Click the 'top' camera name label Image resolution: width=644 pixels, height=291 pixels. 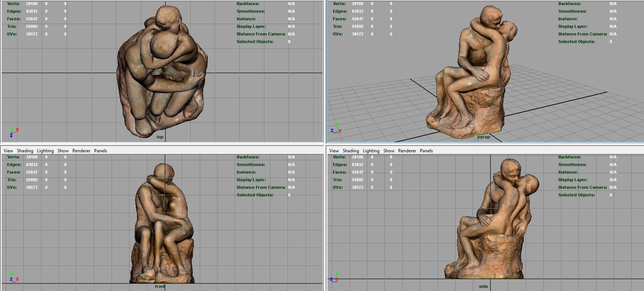tap(160, 137)
